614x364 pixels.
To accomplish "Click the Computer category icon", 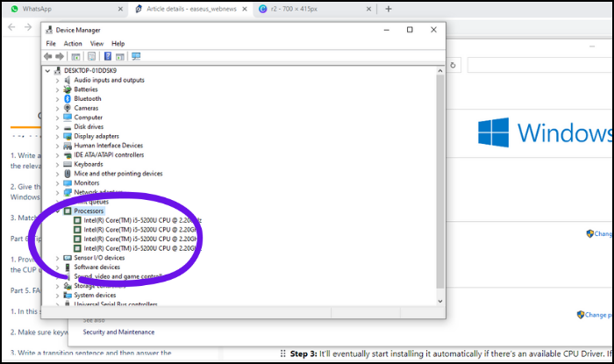I will (x=68, y=118).
